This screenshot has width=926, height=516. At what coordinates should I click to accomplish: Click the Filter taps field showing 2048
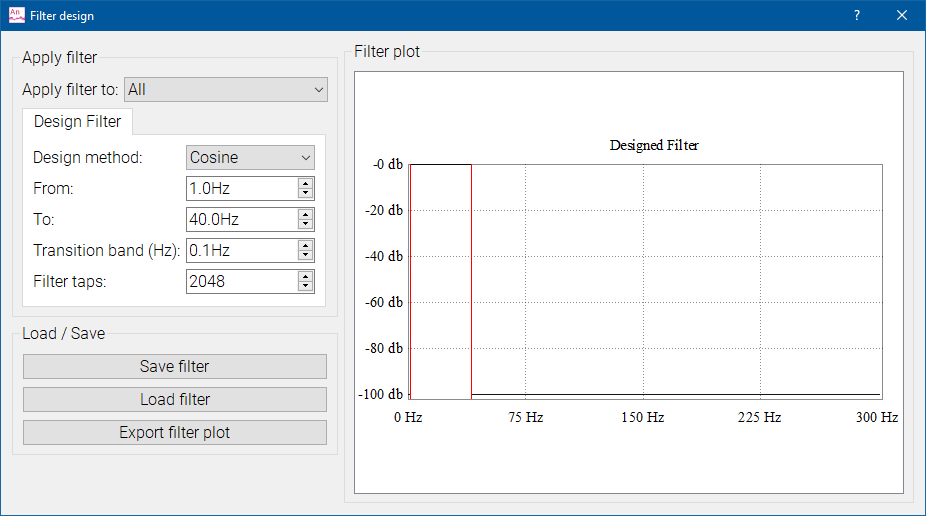coord(241,281)
